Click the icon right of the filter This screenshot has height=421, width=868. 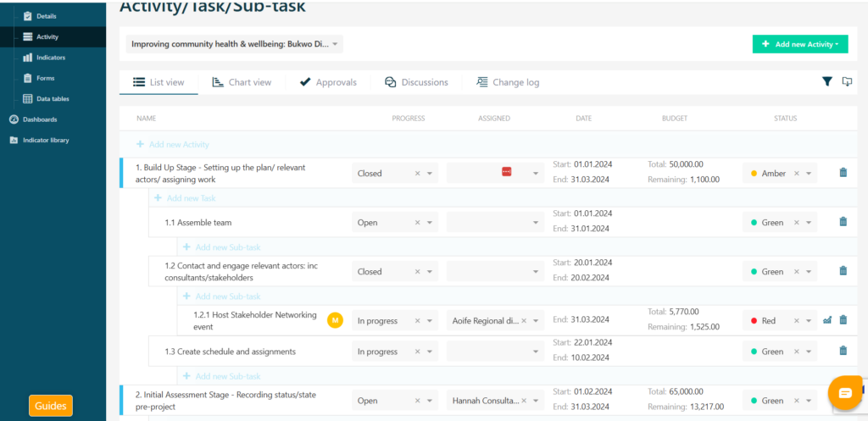(846, 81)
